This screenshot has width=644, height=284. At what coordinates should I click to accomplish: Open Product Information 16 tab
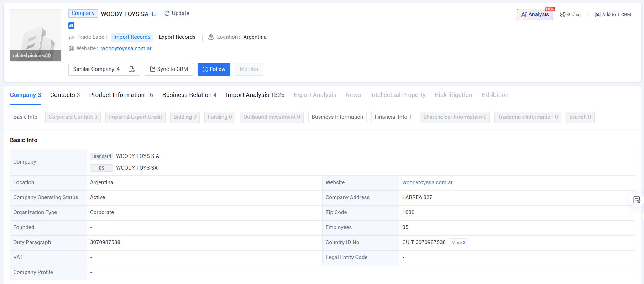(121, 95)
